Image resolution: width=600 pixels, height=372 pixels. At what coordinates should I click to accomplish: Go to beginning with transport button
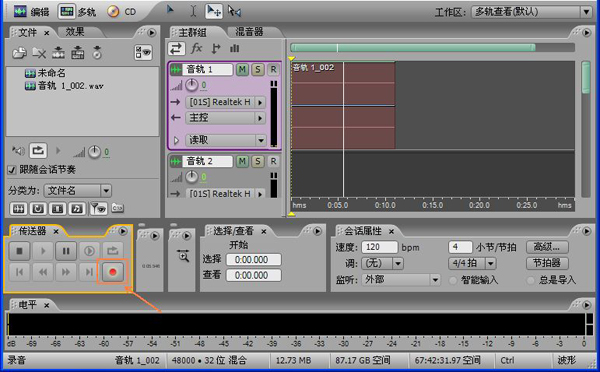pyautogui.click(x=19, y=272)
